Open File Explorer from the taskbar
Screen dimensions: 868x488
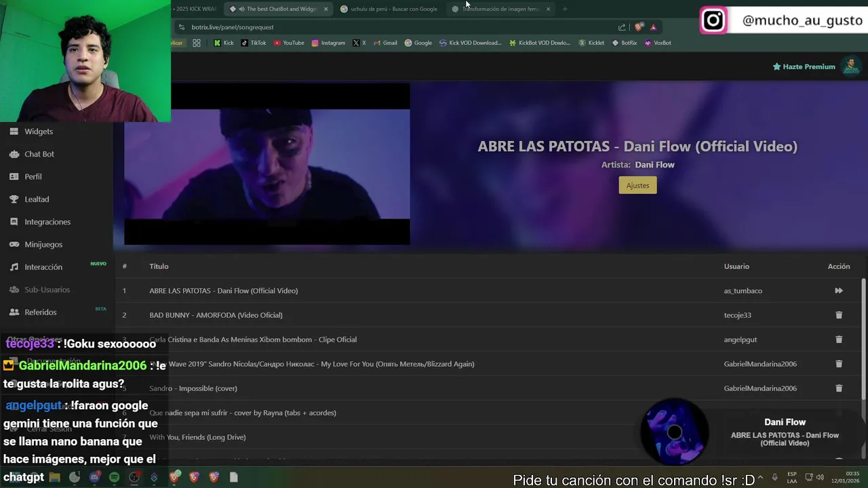pos(55,477)
